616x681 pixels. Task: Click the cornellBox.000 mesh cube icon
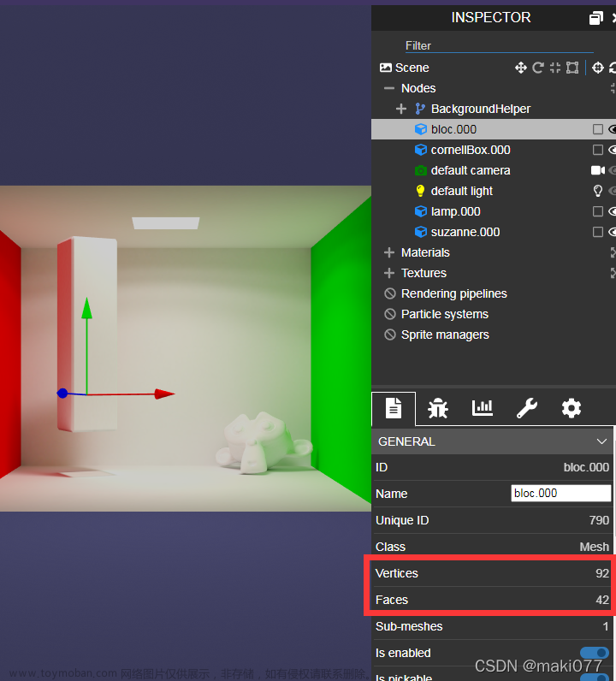coord(421,150)
